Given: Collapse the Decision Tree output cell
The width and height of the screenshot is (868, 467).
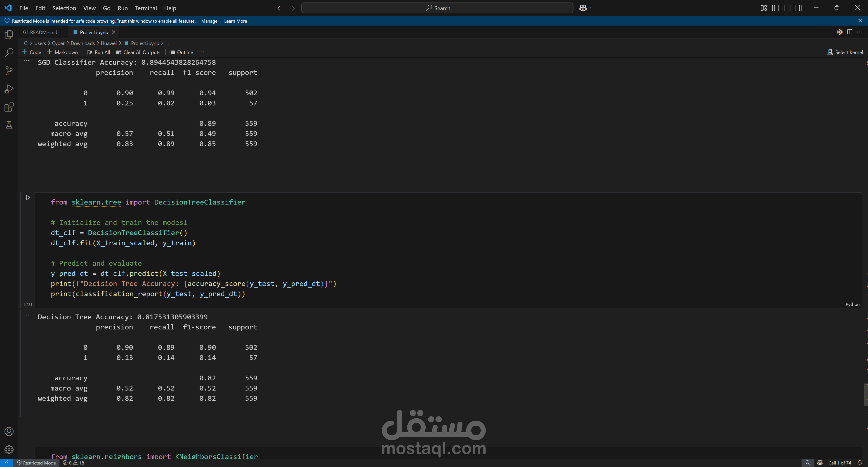Looking at the screenshot, I should (27, 315).
